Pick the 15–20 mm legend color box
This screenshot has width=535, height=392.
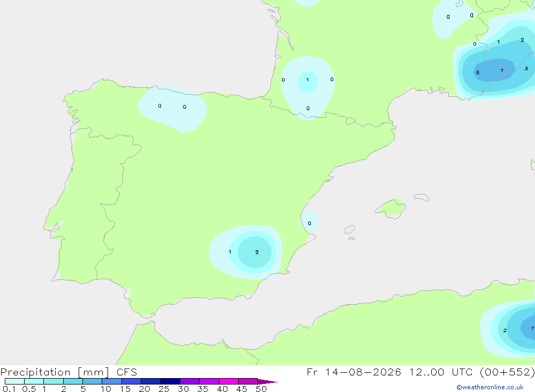[x=131, y=381]
